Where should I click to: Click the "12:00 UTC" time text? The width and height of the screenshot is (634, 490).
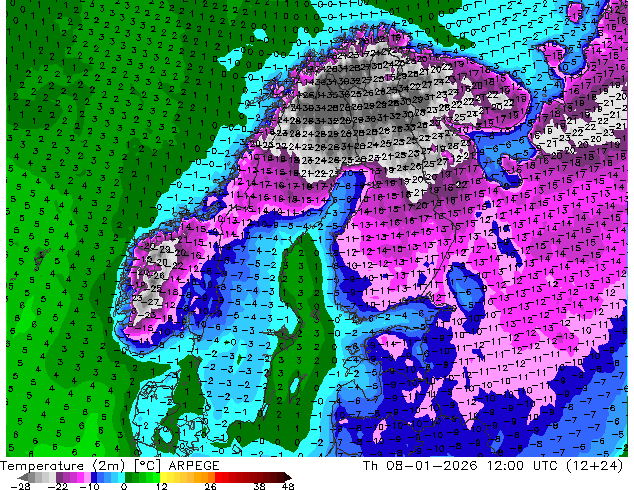click(x=521, y=466)
